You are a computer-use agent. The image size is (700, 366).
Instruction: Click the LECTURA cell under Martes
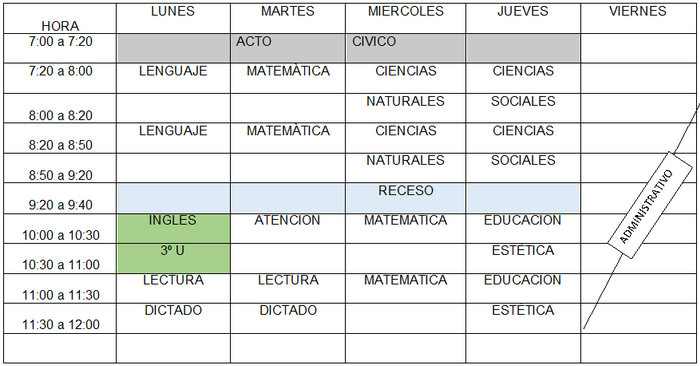(x=288, y=288)
